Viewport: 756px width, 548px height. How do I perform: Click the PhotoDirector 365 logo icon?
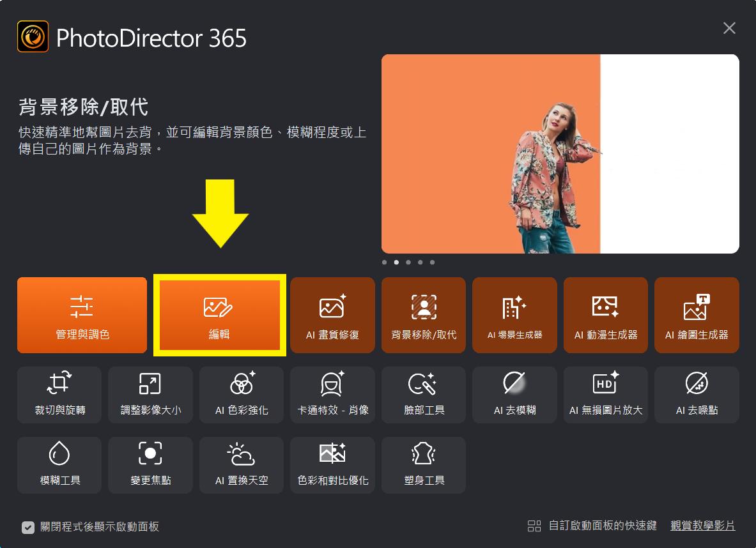[x=33, y=36]
